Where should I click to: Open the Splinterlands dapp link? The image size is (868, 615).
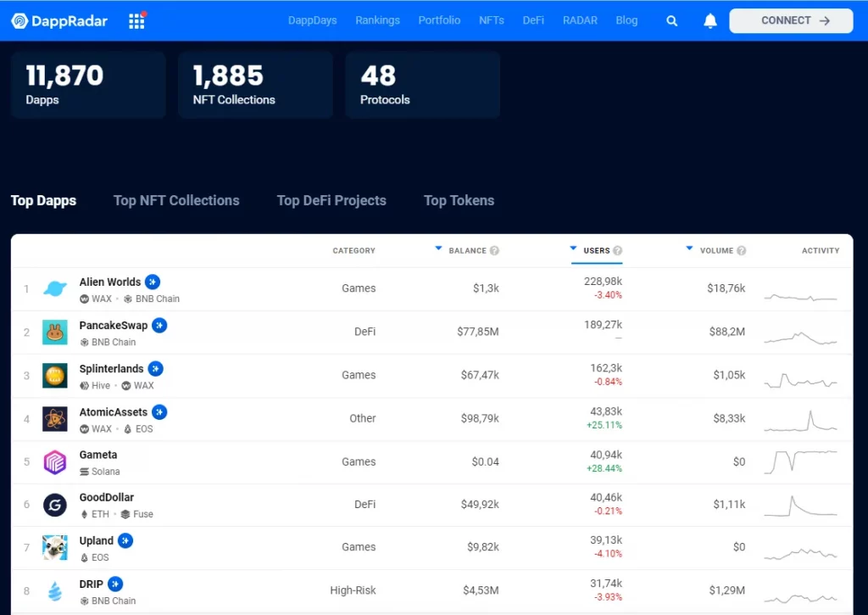tap(111, 368)
